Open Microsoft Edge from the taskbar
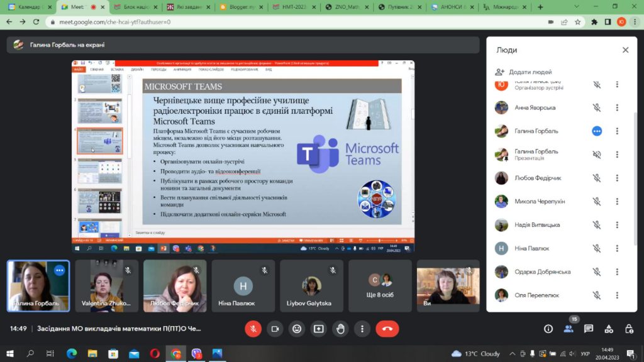644x362 pixels. (x=72, y=353)
